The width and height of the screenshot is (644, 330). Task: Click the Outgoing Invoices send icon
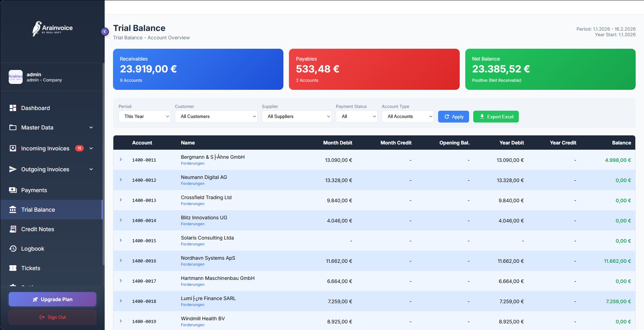click(x=13, y=169)
